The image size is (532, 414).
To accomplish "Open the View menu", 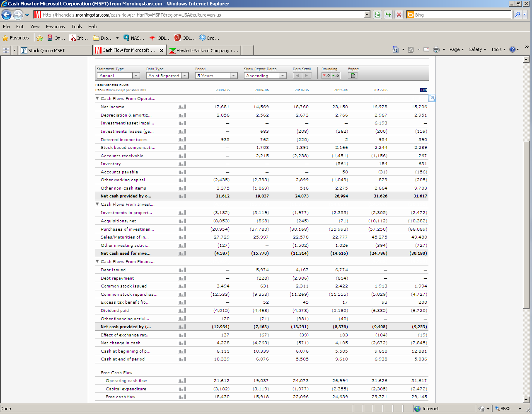I will click(x=35, y=26).
